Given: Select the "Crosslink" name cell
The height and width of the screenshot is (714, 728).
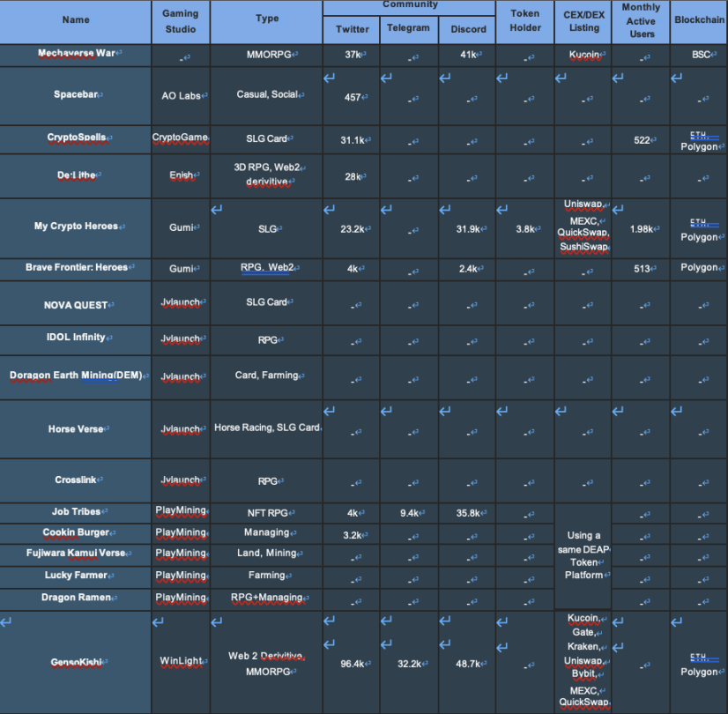Looking at the screenshot, I should tap(76, 480).
